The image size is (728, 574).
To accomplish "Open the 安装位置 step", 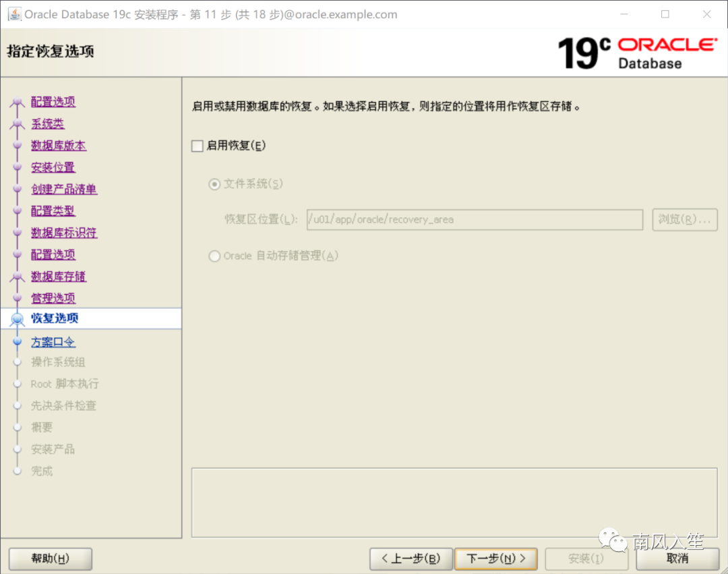I will [x=53, y=167].
